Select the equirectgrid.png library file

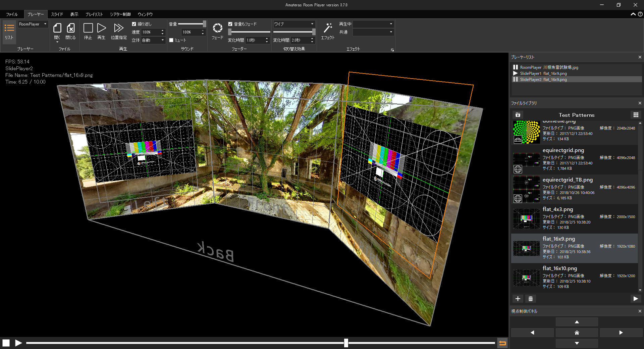point(575,159)
